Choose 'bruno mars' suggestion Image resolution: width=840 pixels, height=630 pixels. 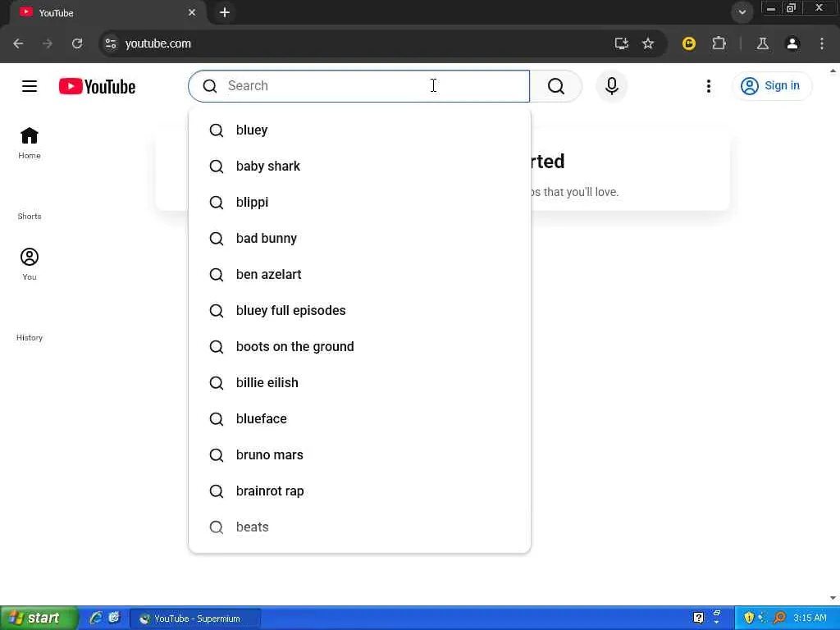point(359,454)
